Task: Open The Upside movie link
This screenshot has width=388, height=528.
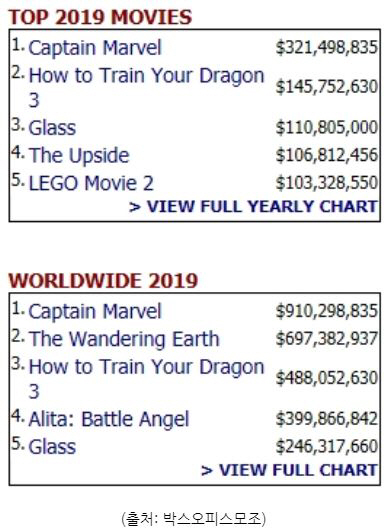Action: click(x=79, y=155)
